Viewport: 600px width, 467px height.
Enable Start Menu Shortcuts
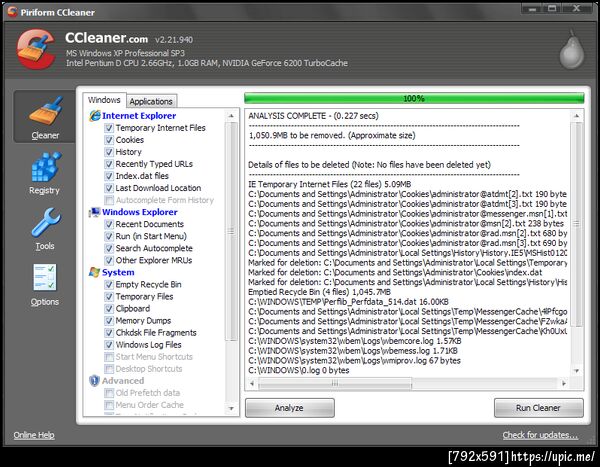109,357
